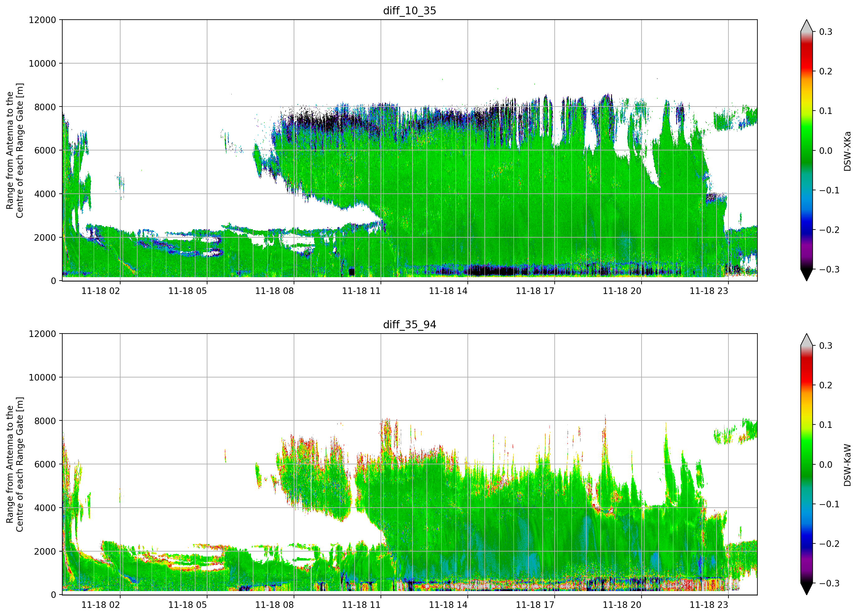The image size is (858, 616).
Task: Click the bottom colorbar's upper gray arrow
Action: (807, 339)
